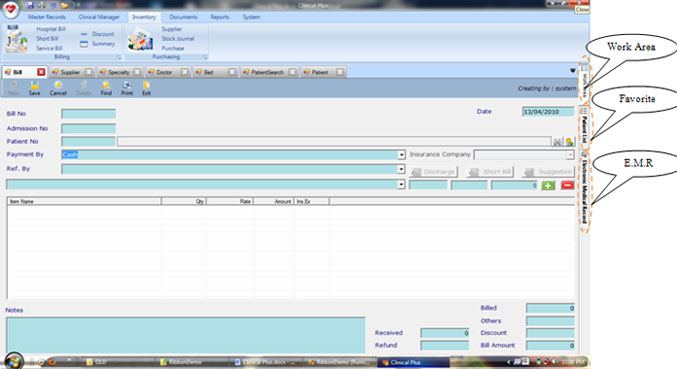This screenshot has width=677, height=369.
Task: Click the quick access folder icon in title bar
Action: (x=64, y=5)
